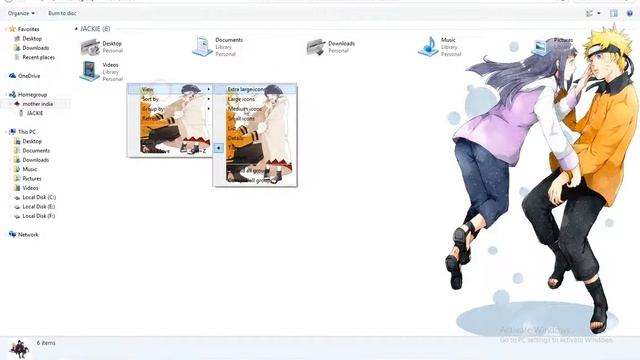Open the Downloads folder icon in main pane
This screenshot has width=640, height=360.
(x=316, y=47)
